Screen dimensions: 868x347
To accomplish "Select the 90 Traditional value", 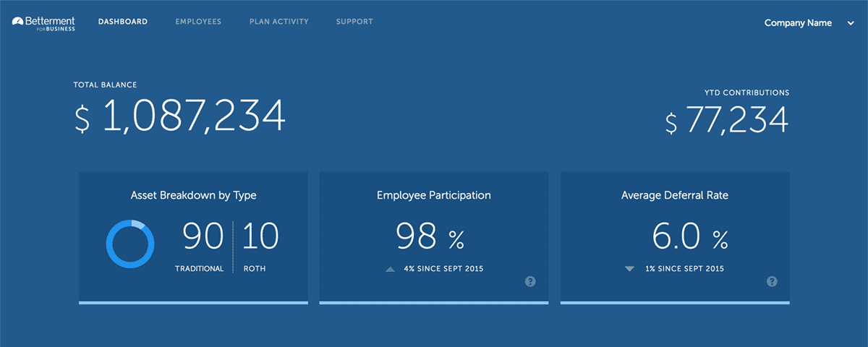I will click(200, 246).
